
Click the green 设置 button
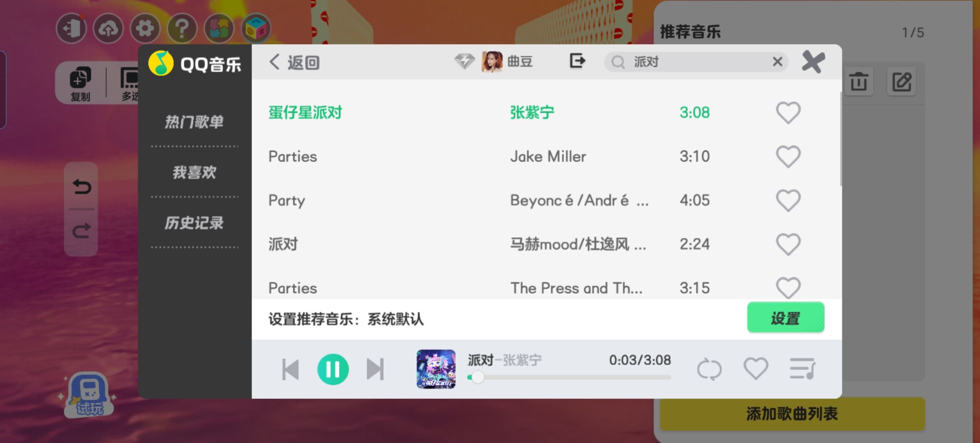(x=785, y=317)
